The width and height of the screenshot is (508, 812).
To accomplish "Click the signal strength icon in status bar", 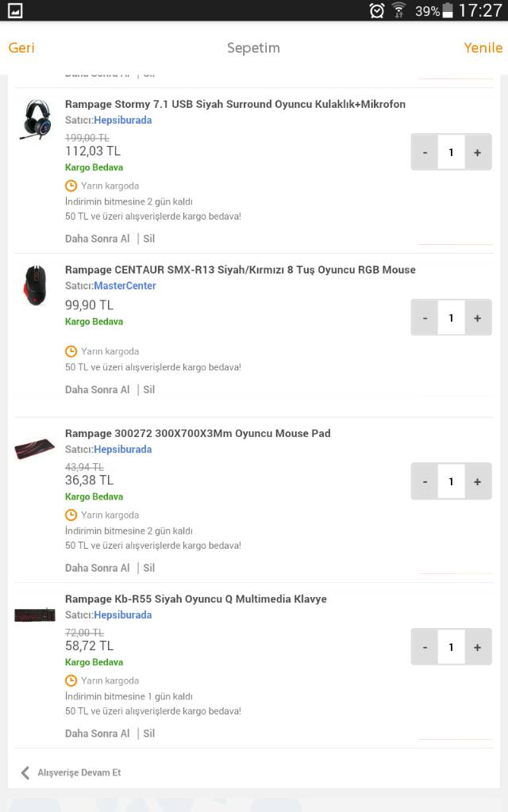I will pyautogui.click(x=399, y=11).
